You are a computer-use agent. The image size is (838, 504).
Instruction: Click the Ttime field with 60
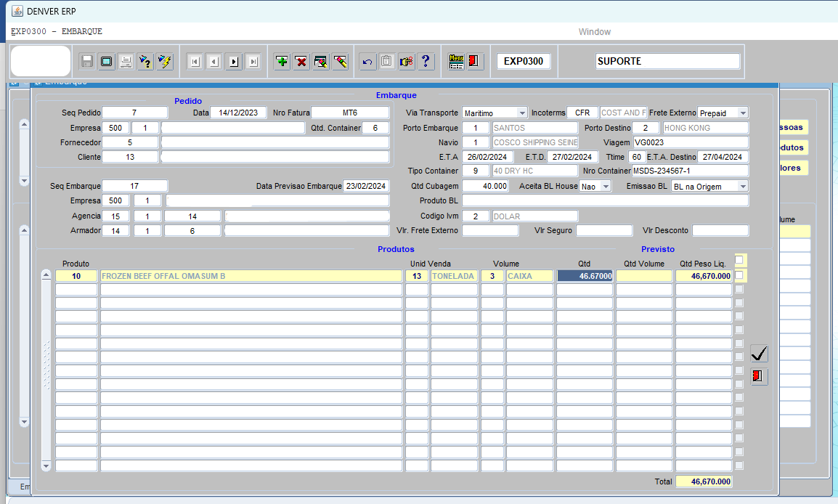pos(636,157)
